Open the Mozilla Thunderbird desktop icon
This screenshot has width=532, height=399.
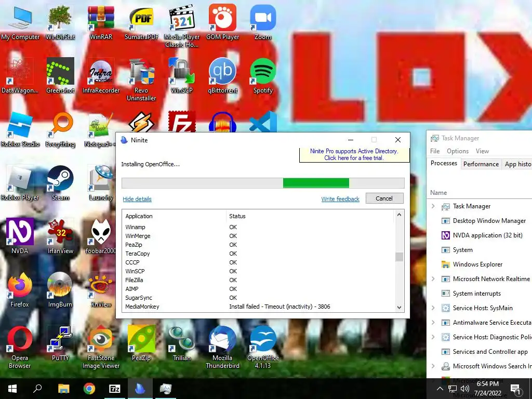(222, 347)
